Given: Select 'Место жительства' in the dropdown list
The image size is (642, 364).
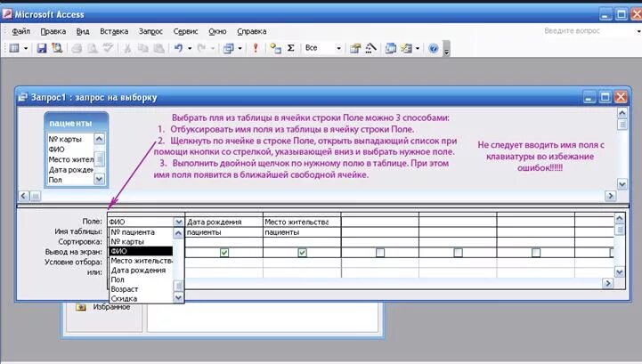Looking at the screenshot, I should pyautogui.click(x=142, y=261).
